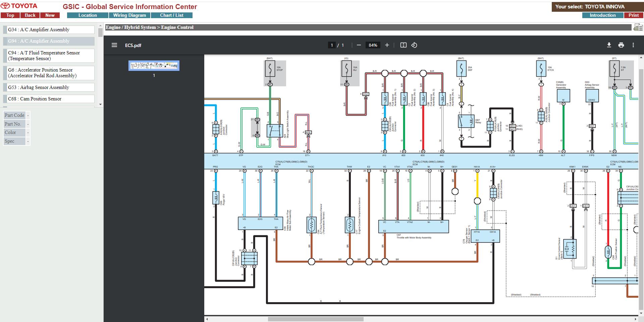Click the zoom percentage field 84%
Screen dimensions: 644x322
pos(373,45)
